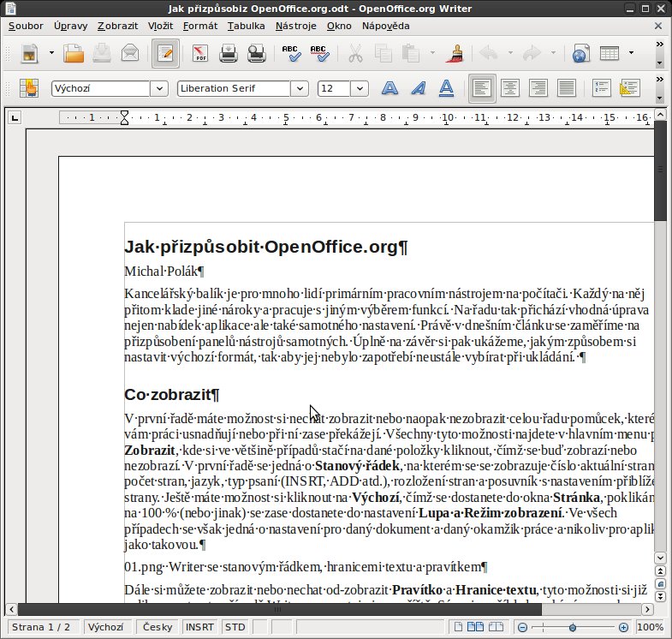The height and width of the screenshot is (639, 672).
Task: Export directly as PDF icon
Action: click(200, 53)
